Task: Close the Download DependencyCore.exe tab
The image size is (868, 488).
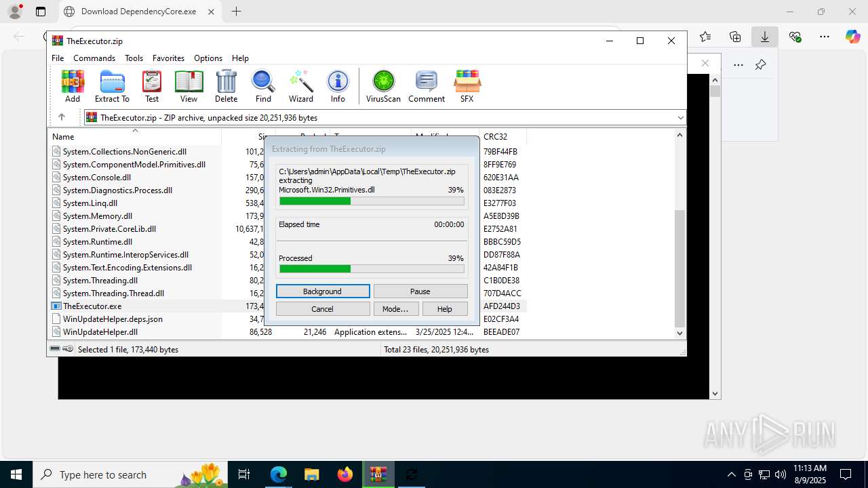Action: [x=212, y=12]
